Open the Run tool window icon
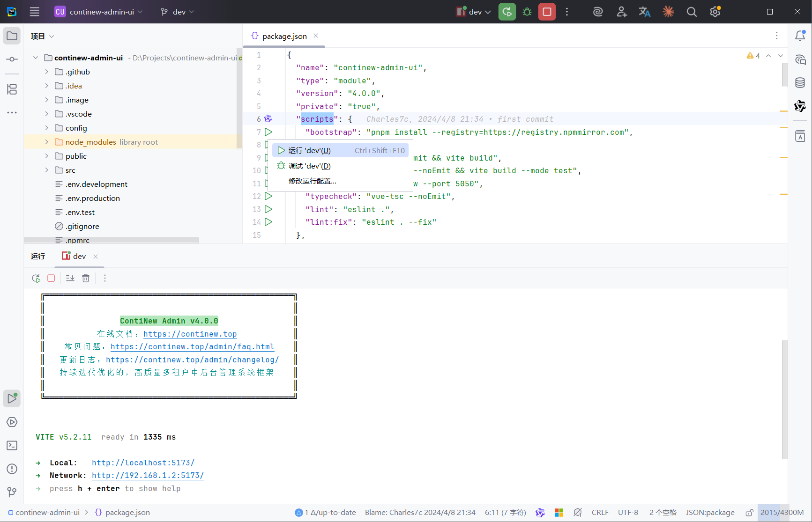The width and height of the screenshot is (812, 522). tap(12, 398)
